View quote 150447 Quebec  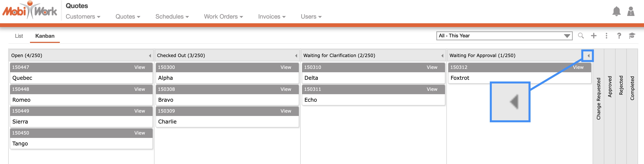[139, 67]
